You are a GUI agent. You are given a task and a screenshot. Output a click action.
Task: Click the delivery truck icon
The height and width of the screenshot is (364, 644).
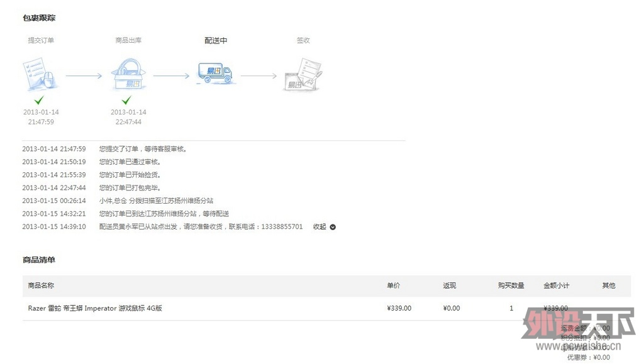pos(216,74)
